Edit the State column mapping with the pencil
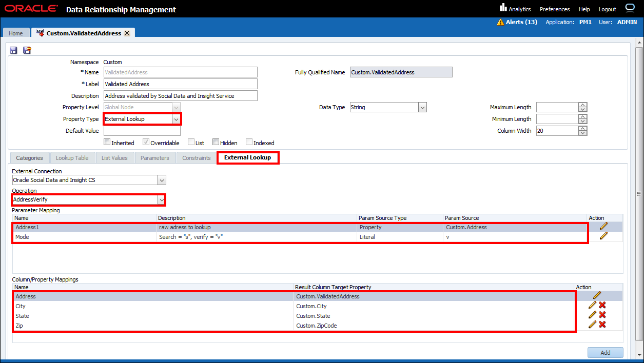Image resolution: width=644 pixels, height=363 pixels. coord(592,315)
